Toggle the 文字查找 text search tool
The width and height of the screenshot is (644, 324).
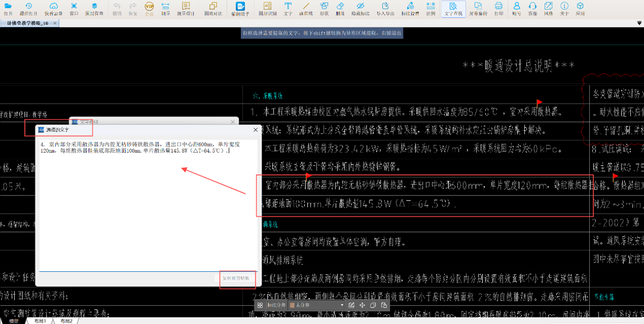[x=453, y=8]
